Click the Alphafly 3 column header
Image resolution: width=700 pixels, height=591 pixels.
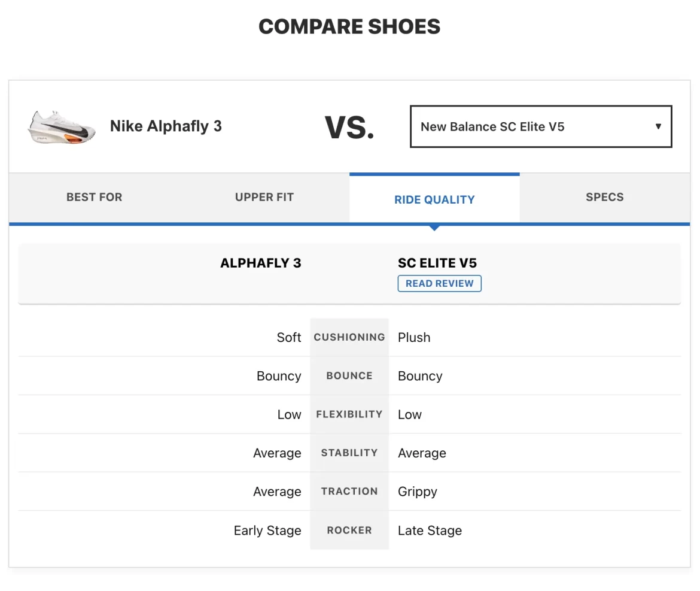(x=261, y=263)
